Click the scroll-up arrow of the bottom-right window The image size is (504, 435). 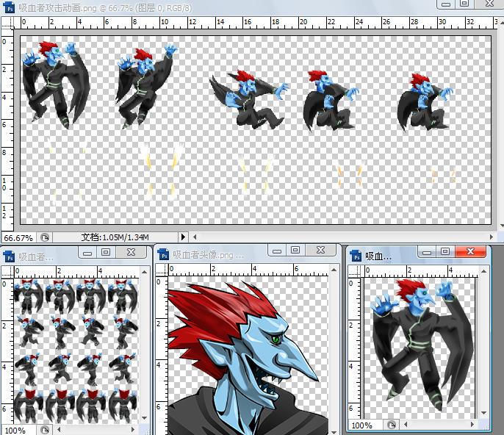pos(484,271)
